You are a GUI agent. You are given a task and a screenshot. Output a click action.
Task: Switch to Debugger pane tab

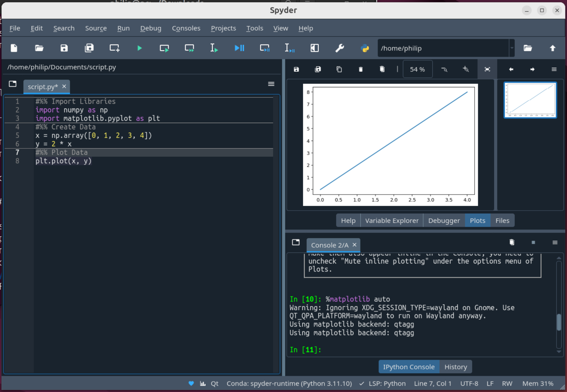click(x=444, y=221)
